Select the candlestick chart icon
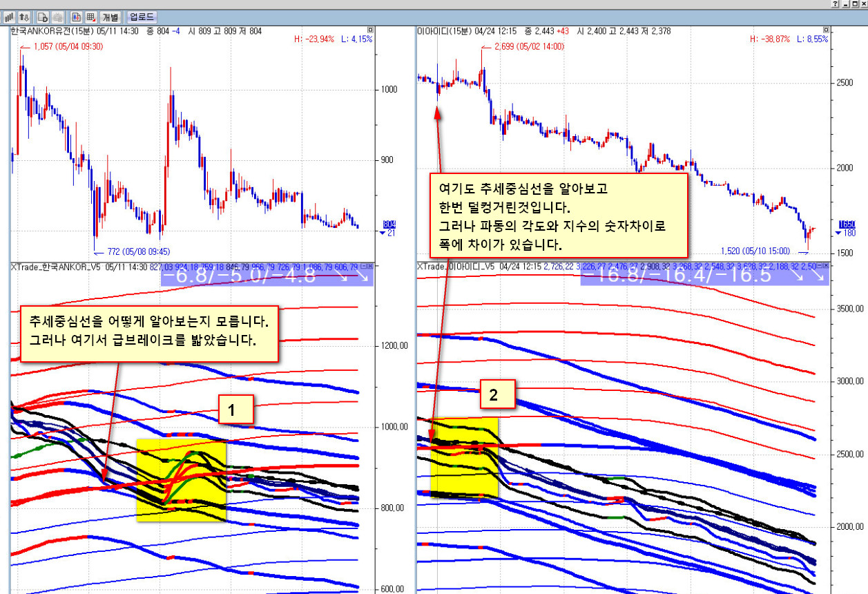Screen dimensions: 868x594 coord(76,17)
